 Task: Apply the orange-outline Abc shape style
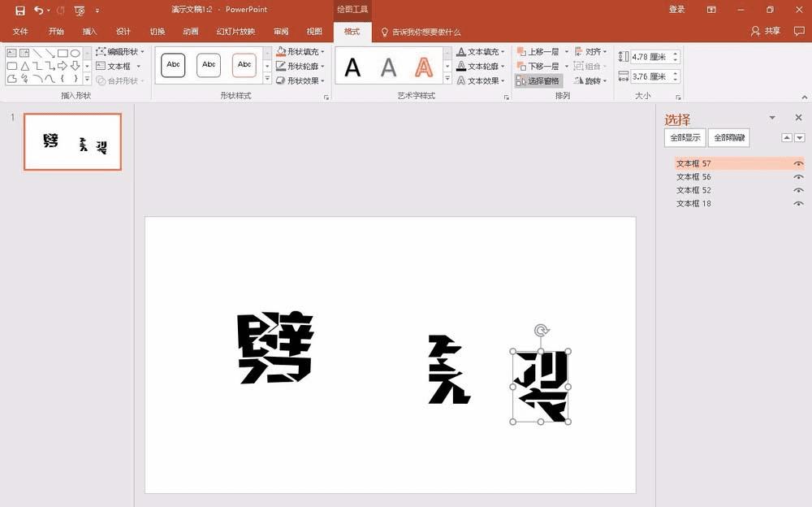pos(244,65)
